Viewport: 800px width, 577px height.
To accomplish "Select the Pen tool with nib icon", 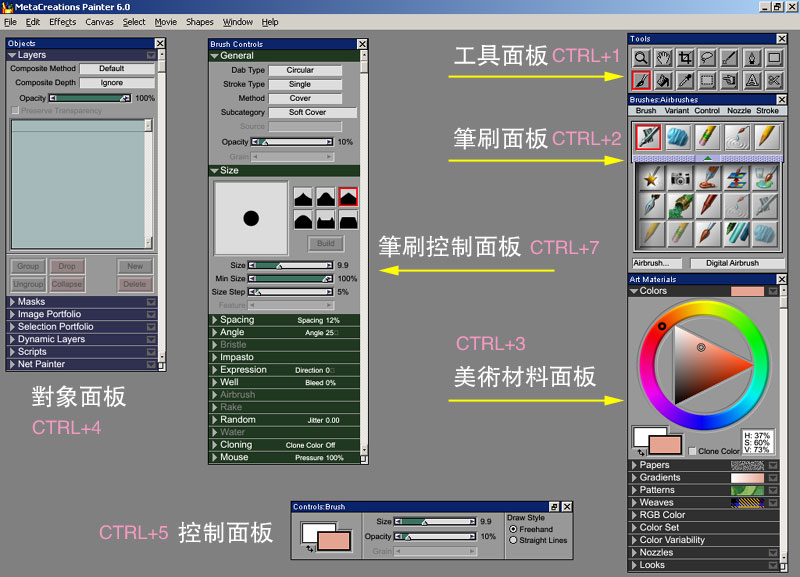I will (752, 58).
